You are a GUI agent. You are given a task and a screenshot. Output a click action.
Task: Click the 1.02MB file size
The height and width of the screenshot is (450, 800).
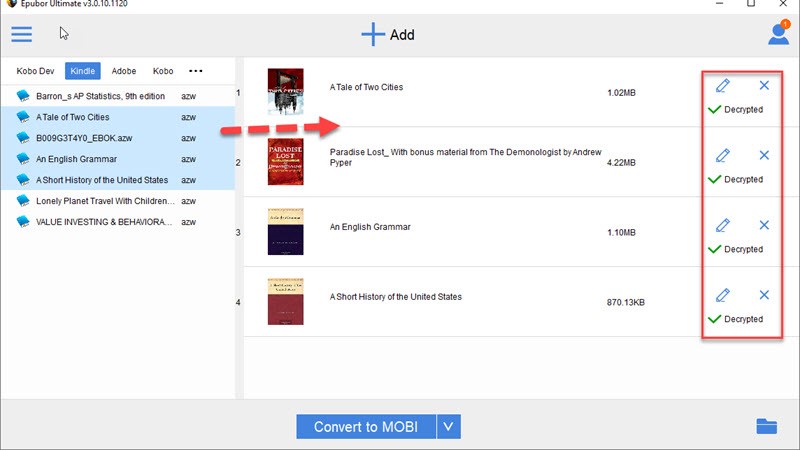(621, 93)
